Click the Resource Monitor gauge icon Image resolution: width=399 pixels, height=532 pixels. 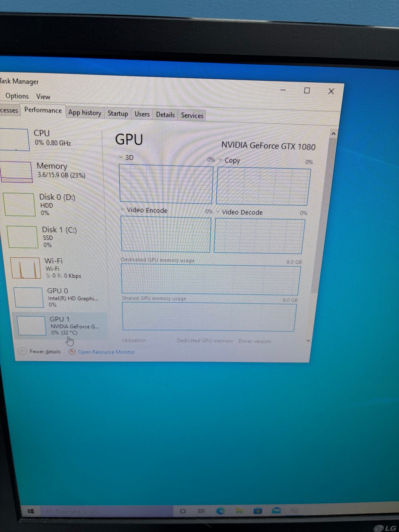point(72,351)
